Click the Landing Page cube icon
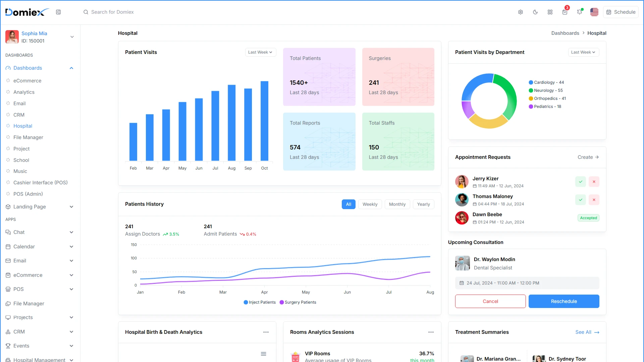 click(x=8, y=207)
